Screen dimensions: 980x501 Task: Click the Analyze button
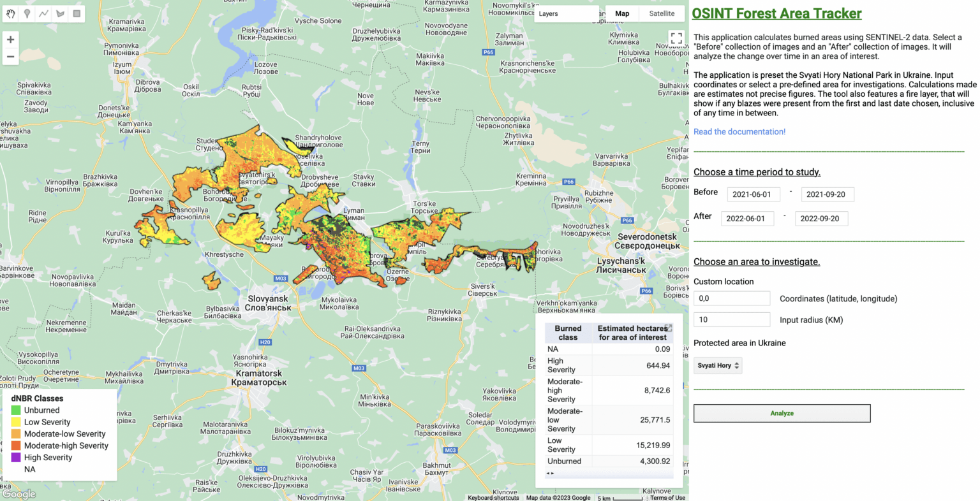tap(782, 413)
